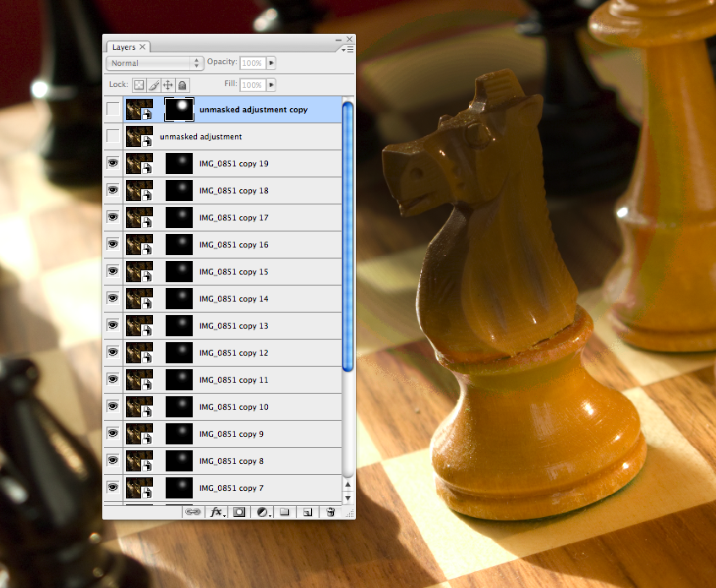Lock transparent pixels

click(x=139, y=85)
